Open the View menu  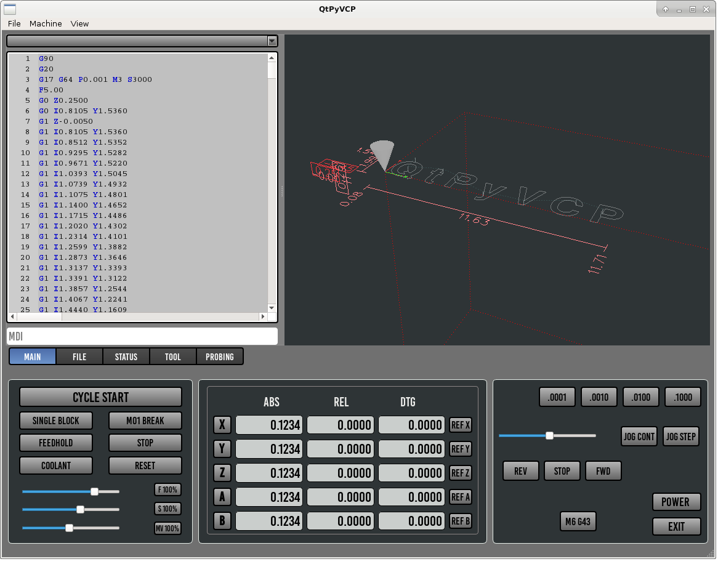click(79, 23)
